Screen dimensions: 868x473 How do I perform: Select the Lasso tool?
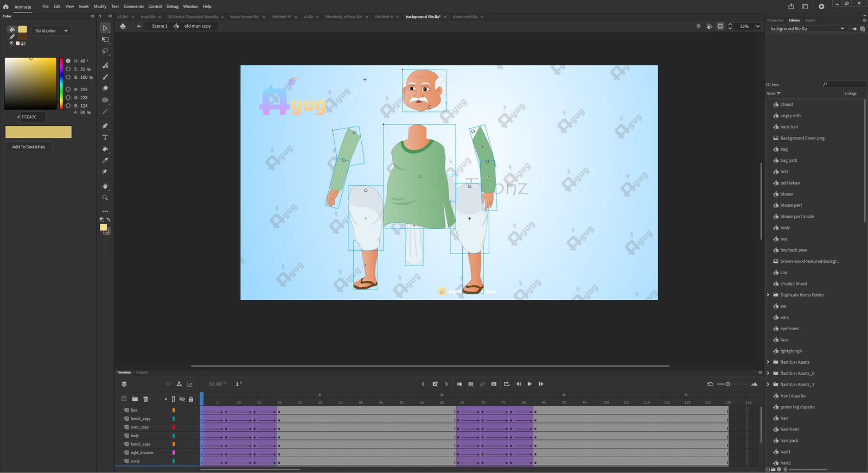105,51
